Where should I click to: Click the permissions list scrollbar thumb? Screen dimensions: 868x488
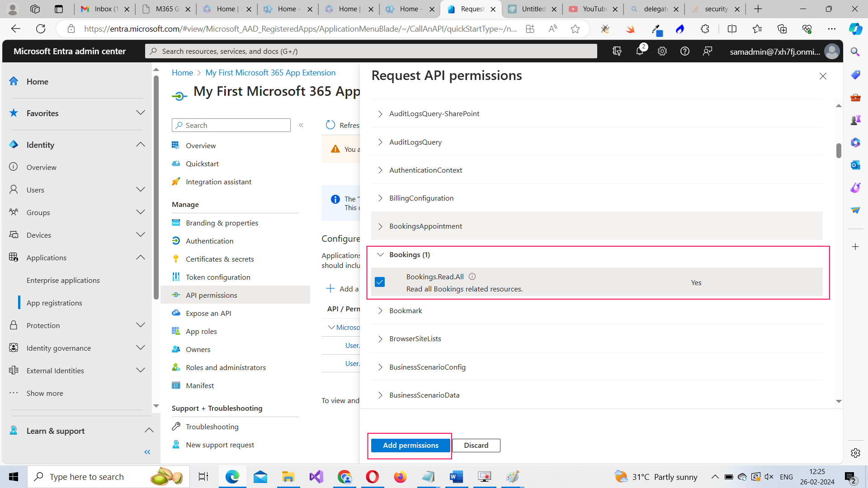[x=839, y=151]
